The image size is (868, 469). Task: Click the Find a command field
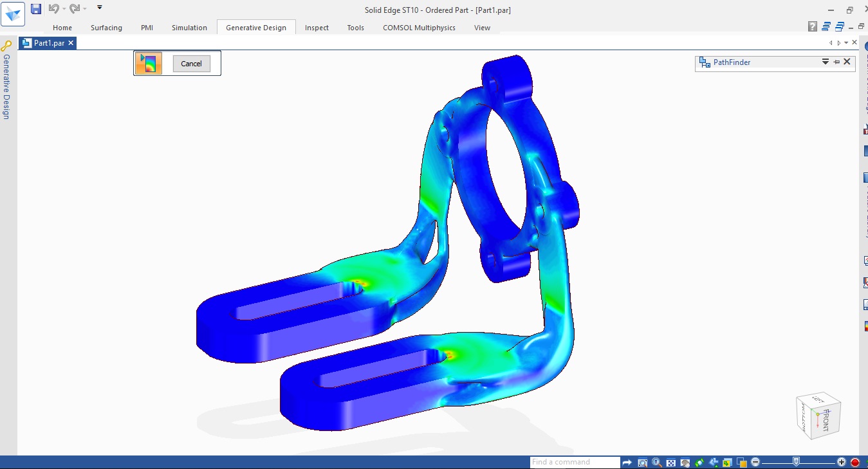pyautogui.click(x=574, y=462)
